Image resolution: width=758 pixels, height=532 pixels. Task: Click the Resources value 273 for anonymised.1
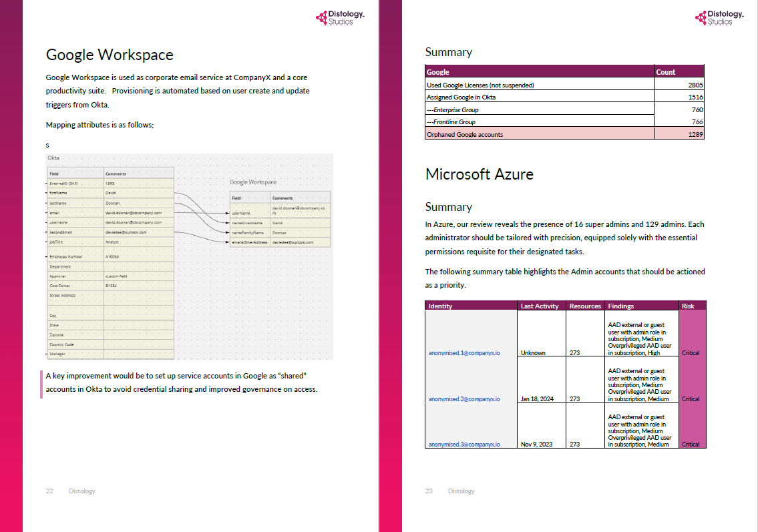coord(574,352)
